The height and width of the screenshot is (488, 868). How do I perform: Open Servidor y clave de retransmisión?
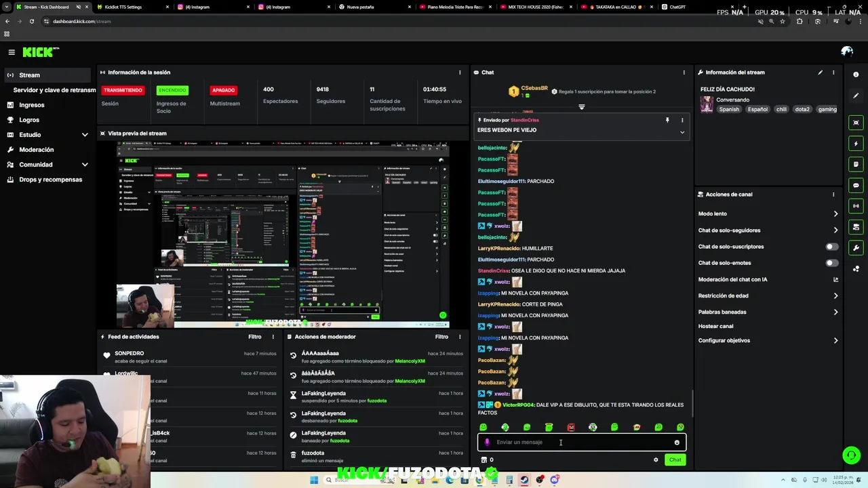54,90
